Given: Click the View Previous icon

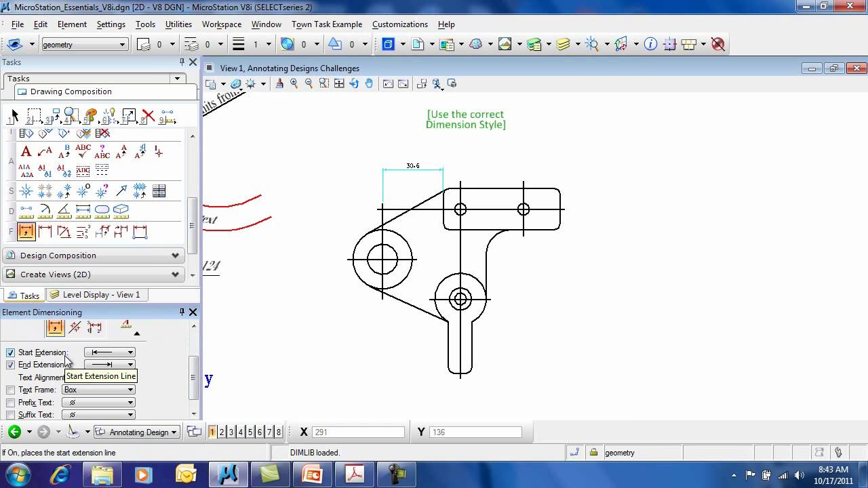Looking at the screenshot, I should click(388, 83).
